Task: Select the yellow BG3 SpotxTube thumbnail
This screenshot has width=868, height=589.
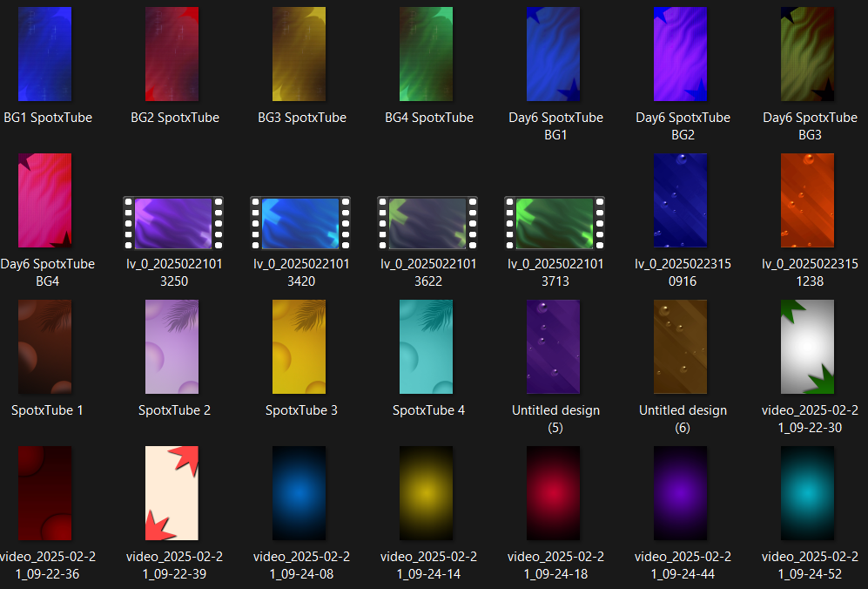Action: click(299, 54)
